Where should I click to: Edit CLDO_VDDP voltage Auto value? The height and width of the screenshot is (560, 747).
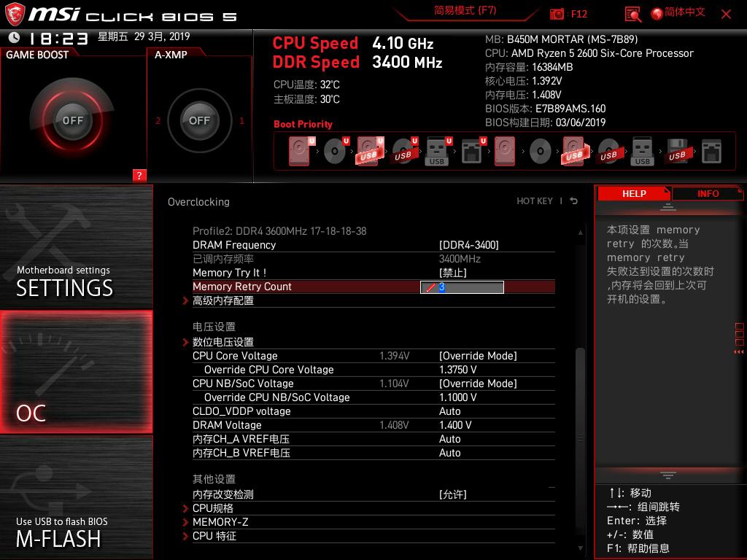(449, 411)
